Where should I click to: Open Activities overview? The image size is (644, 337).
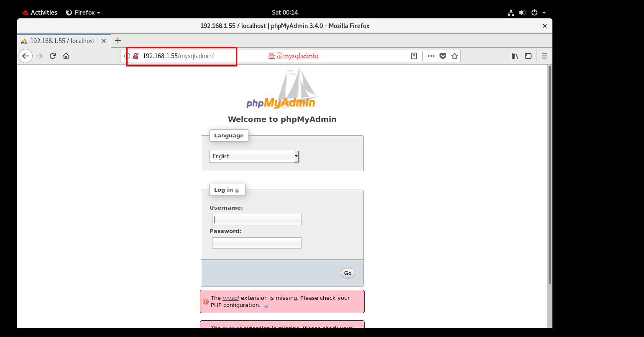[x=40, y=13]
